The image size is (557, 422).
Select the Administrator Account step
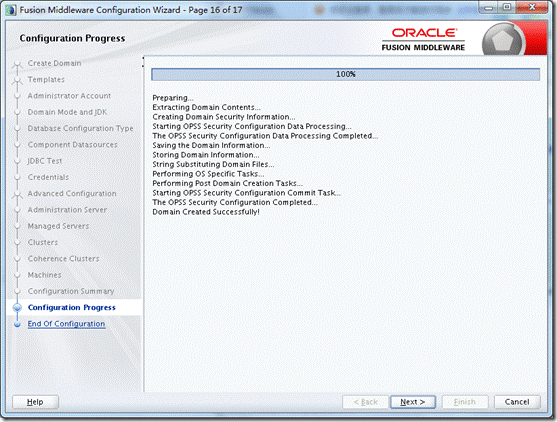[69, 96]
